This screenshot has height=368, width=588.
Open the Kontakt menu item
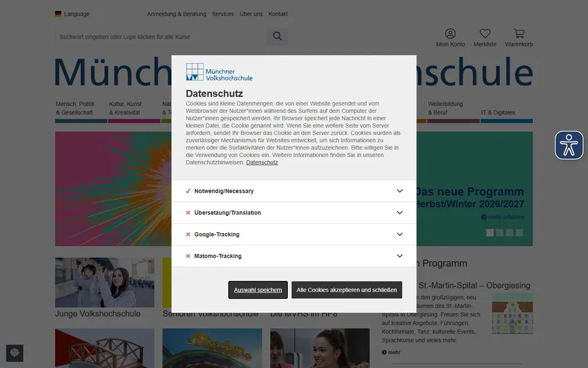[278, 14]
